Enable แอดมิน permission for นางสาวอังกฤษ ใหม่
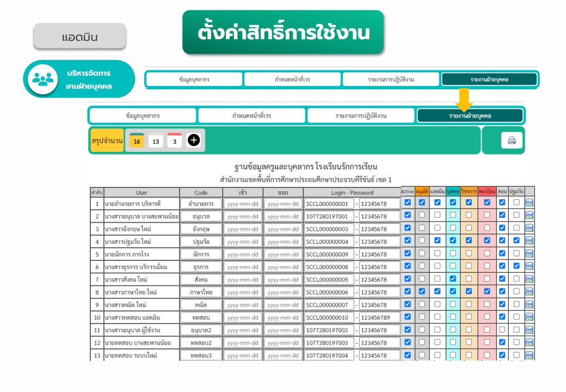The image size is (566, 392). click(x=437, y=228)
